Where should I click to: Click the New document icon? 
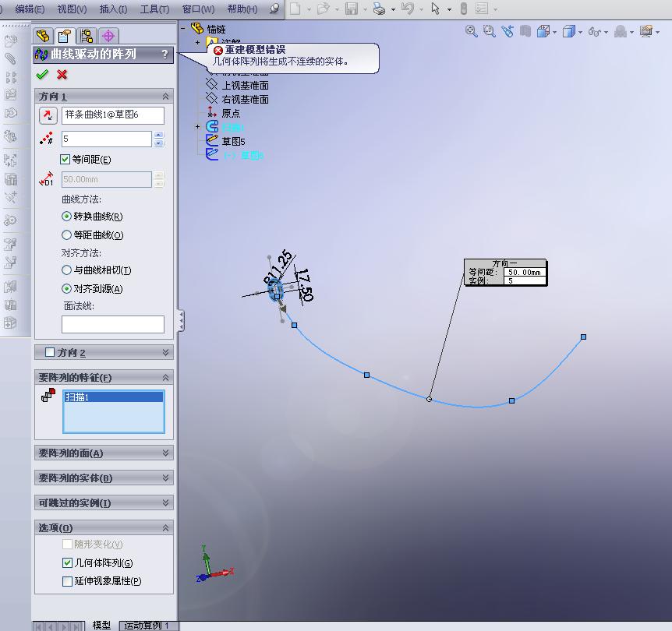[x=295, y=9]
